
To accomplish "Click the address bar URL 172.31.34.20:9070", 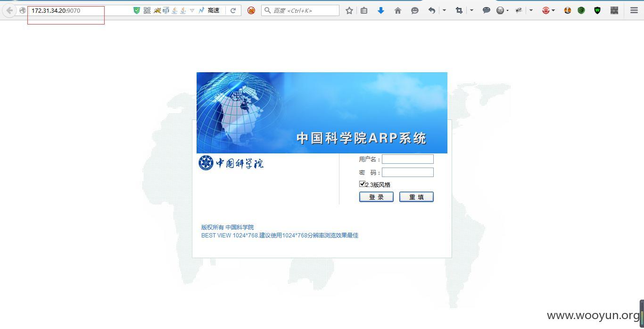I will click(x=56, y=10).
